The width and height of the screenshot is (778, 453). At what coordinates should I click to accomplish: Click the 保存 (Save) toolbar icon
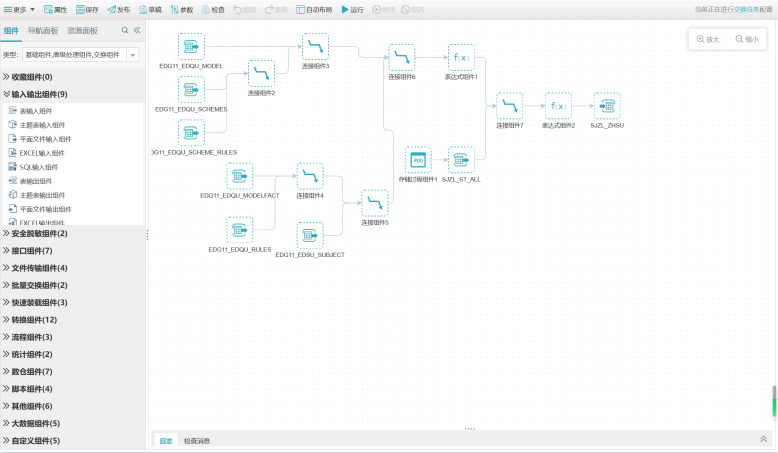(x=87, y=9)
